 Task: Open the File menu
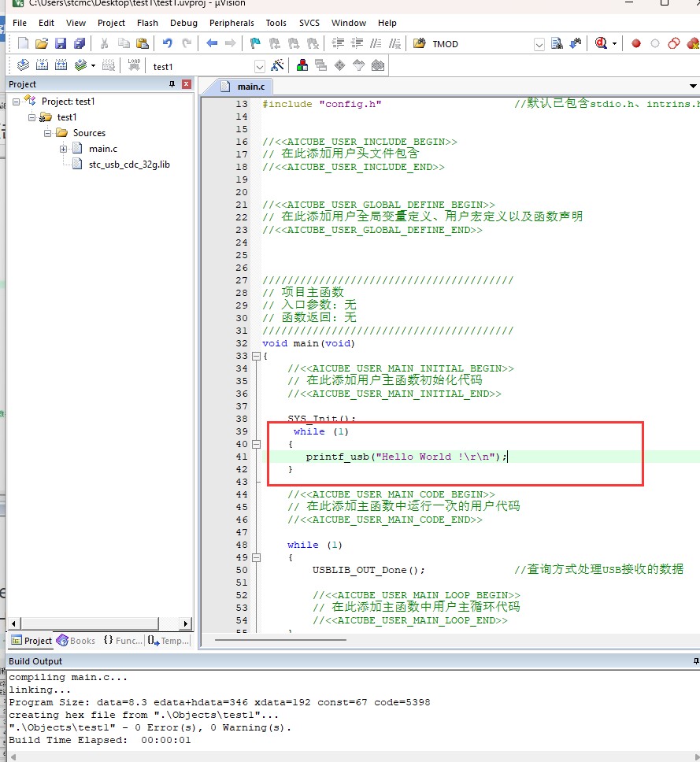pos(20,23)
